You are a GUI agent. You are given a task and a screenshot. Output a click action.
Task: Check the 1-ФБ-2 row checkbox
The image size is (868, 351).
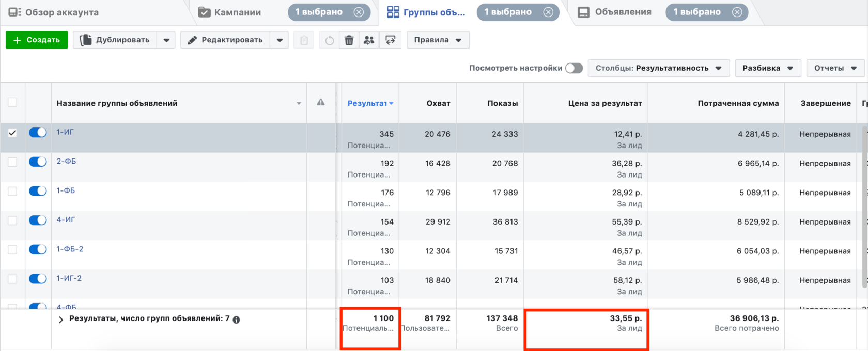(x=12, y=250)
